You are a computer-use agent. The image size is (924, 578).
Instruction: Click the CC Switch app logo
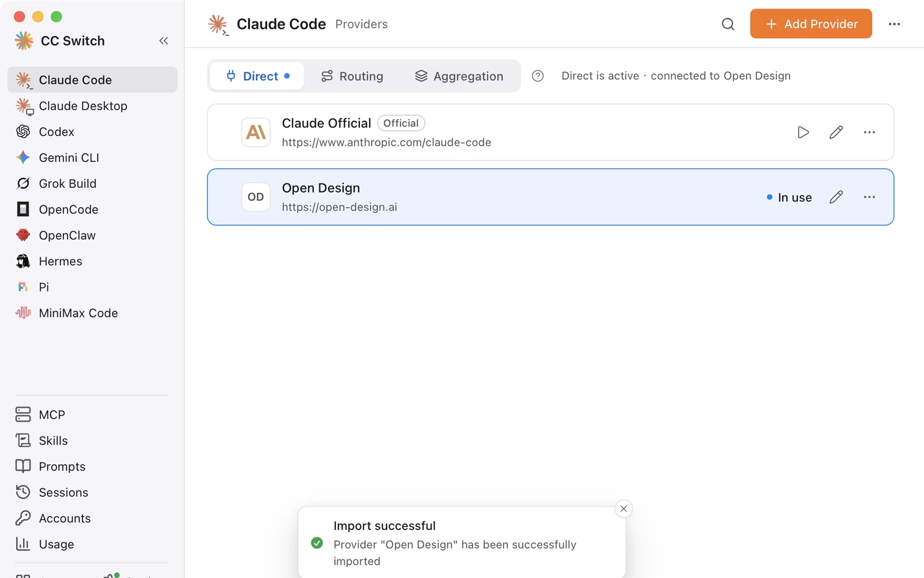[24, 40]
